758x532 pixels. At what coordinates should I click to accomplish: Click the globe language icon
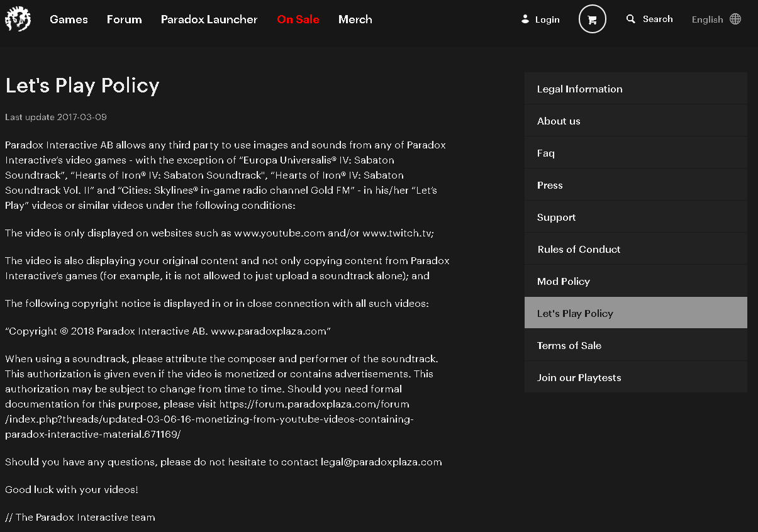(x=735, y=19)
